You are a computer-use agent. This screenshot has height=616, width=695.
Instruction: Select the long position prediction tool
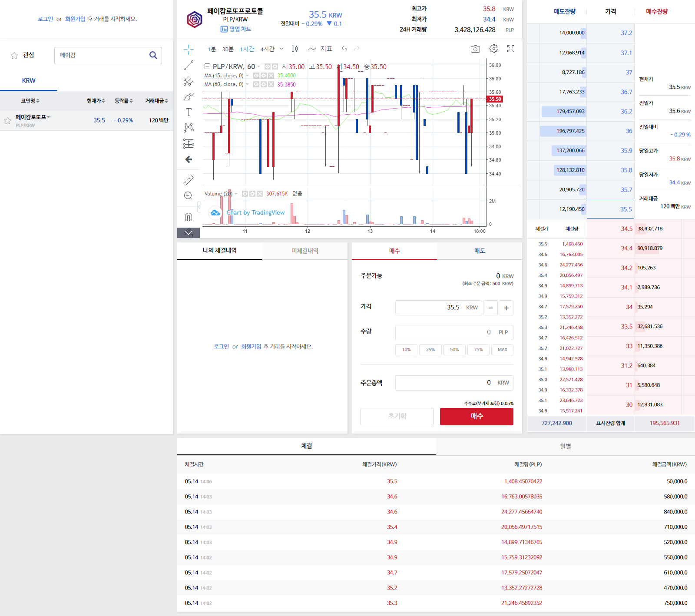click(x=189, y=143)
